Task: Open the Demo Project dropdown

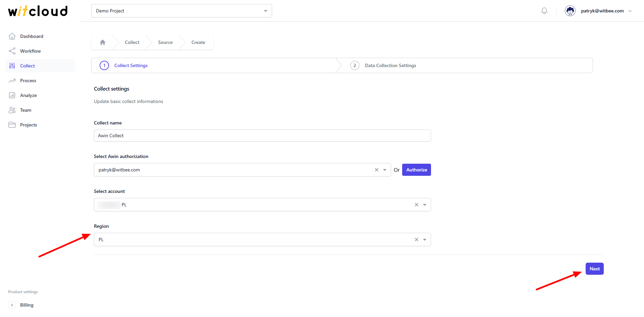Action: pos(181,11)
